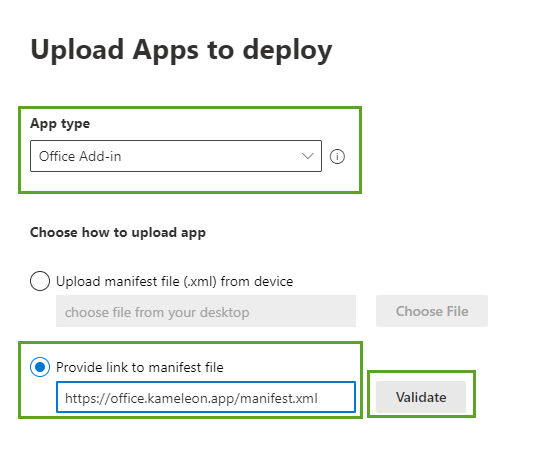The image size is (544, 474).
Task: Click the Upload Apps to deploy title
Action: pyautogui.click(x=181, y=51)
